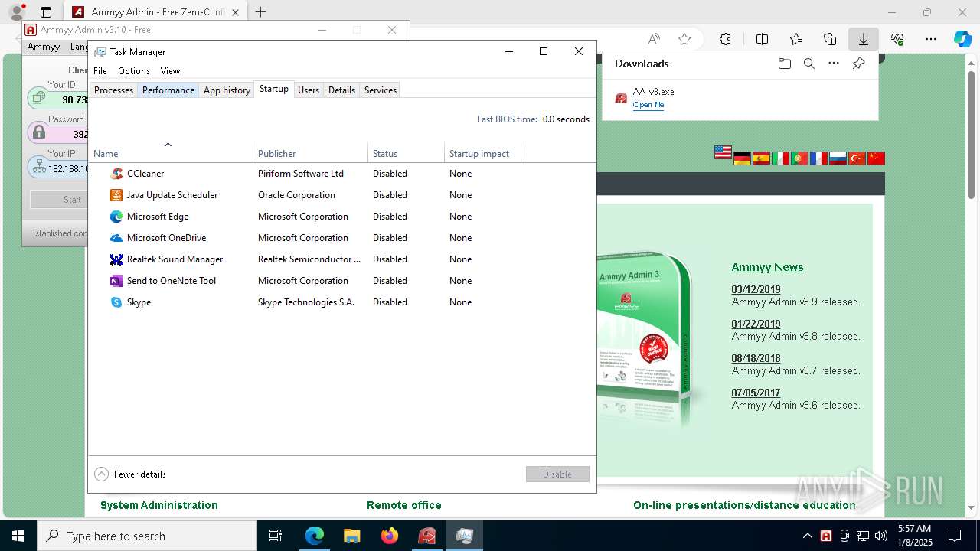Switch to the Services tab
Screen dimensions: 980x551
tap(381, 90)
